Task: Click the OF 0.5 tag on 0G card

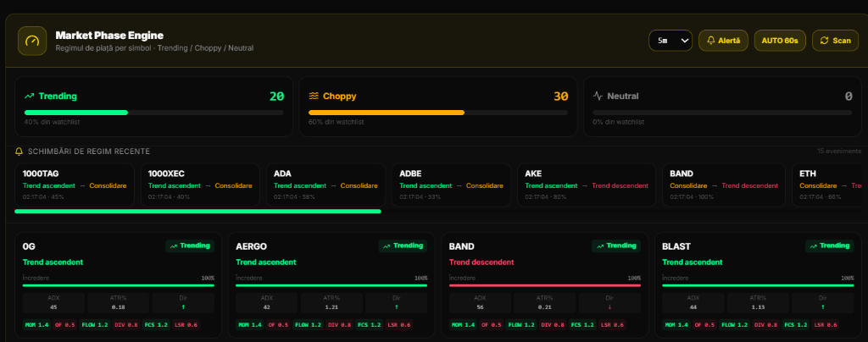Action: 65,325
